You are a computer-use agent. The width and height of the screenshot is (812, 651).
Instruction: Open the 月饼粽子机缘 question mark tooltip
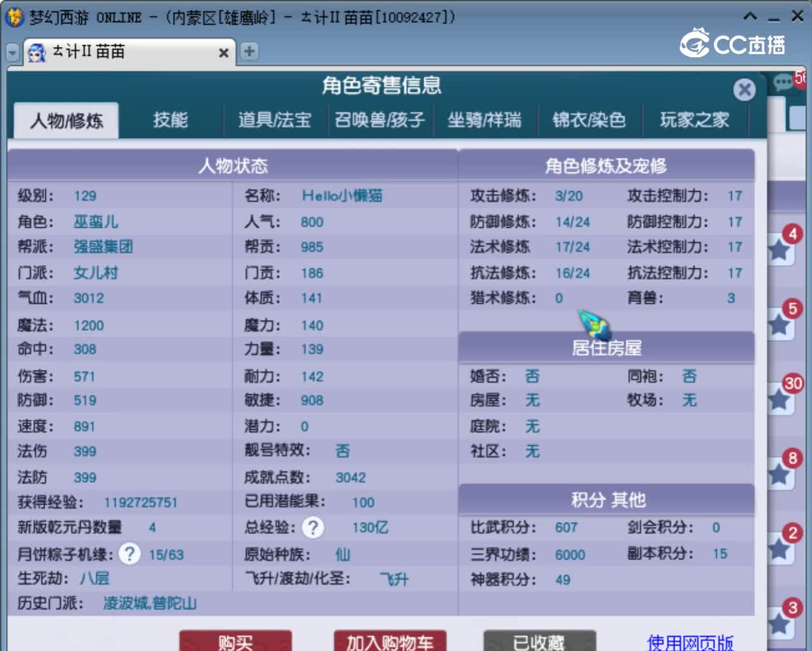pos(129,554)
